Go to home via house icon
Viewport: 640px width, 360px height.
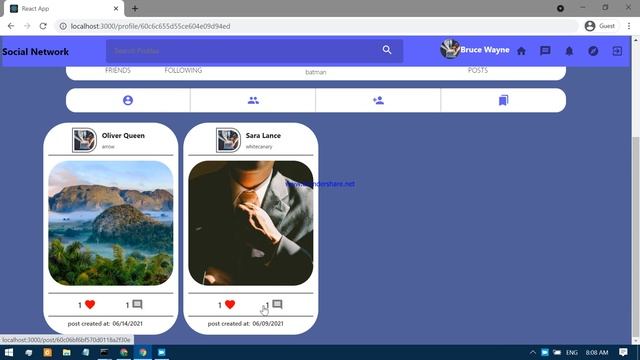(x=521, y=51)
